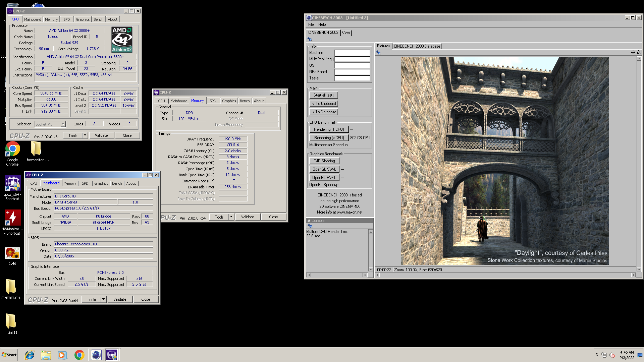Click Start all tests button
The width and height of the screenshot is (644, 362).
click(324, 95)
